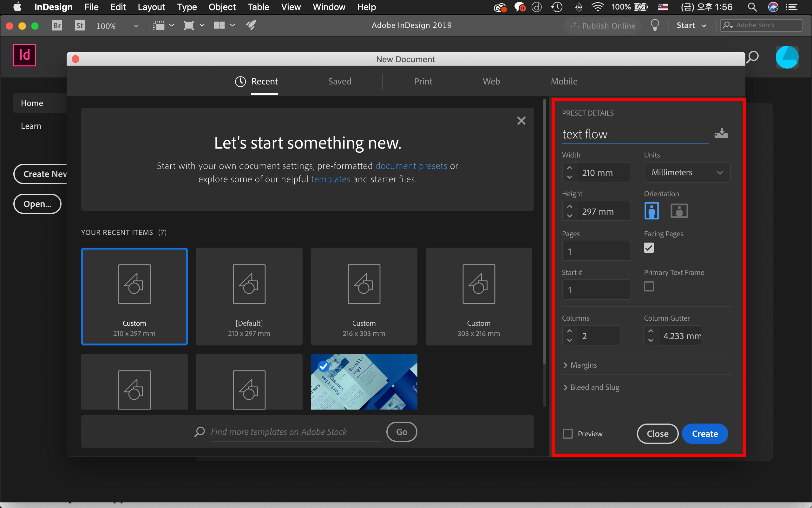The image size is (812, 508).
Task: Click the Wi-Fi status icon
Action: [598, 7]
